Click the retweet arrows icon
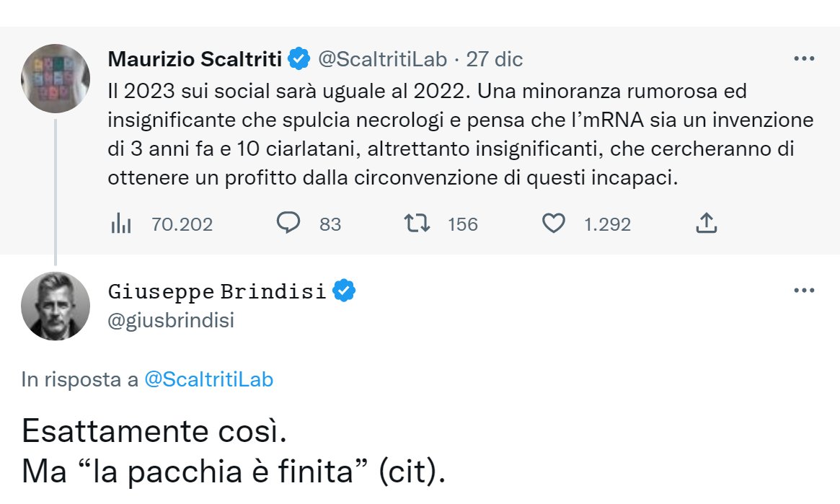 pos(417,224)
